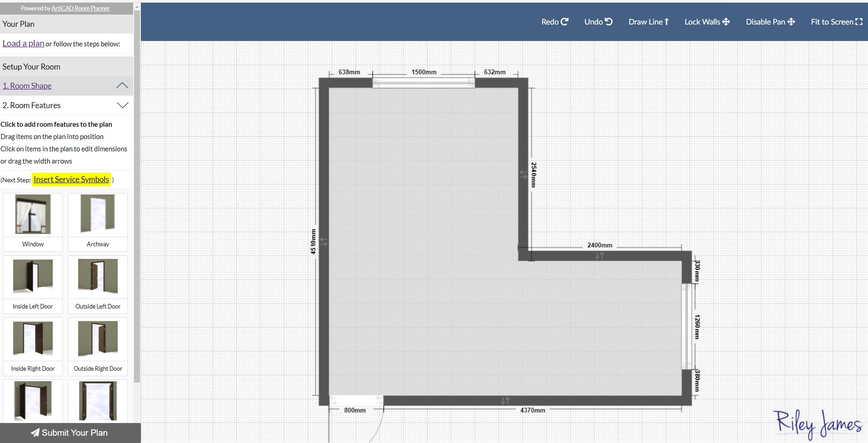Click Fit to Screen
The height and width of the screenshot is (443, 868).
tap(835, 21)
